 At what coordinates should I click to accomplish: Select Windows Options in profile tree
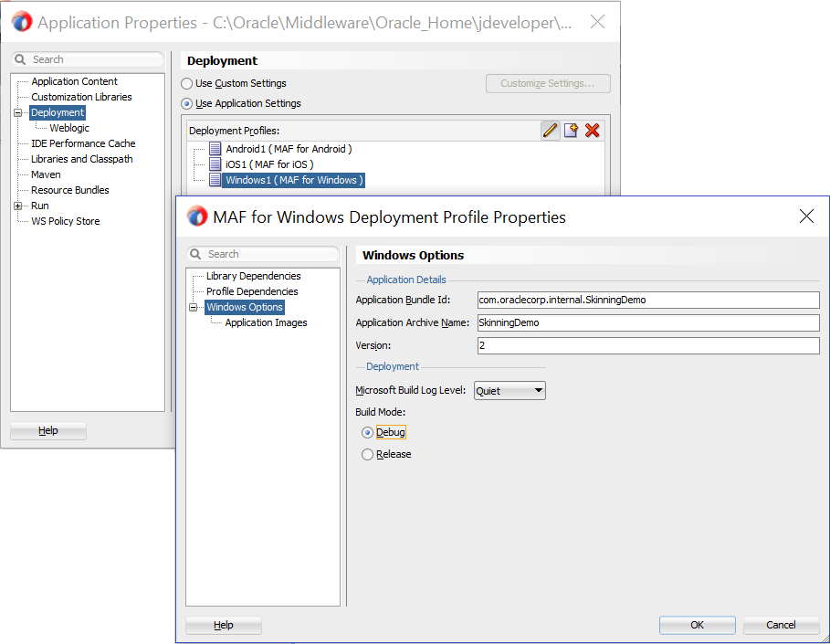click(245, 307)
